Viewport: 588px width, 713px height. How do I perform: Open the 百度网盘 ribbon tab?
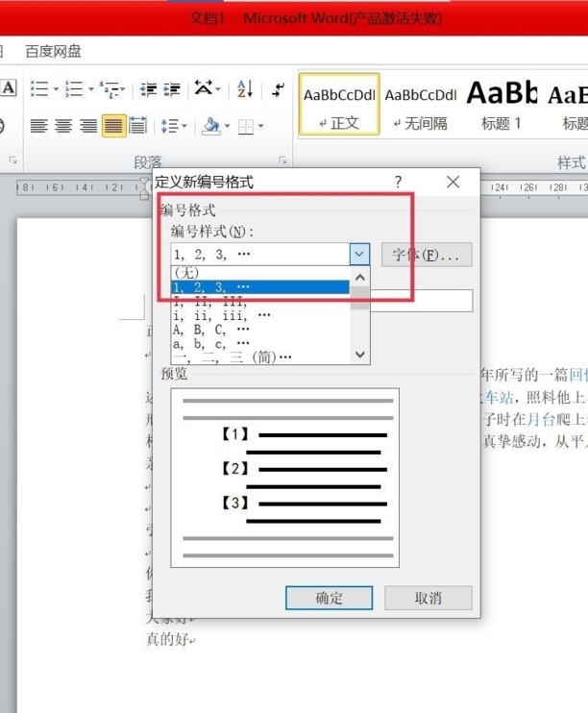pos(54,51)
